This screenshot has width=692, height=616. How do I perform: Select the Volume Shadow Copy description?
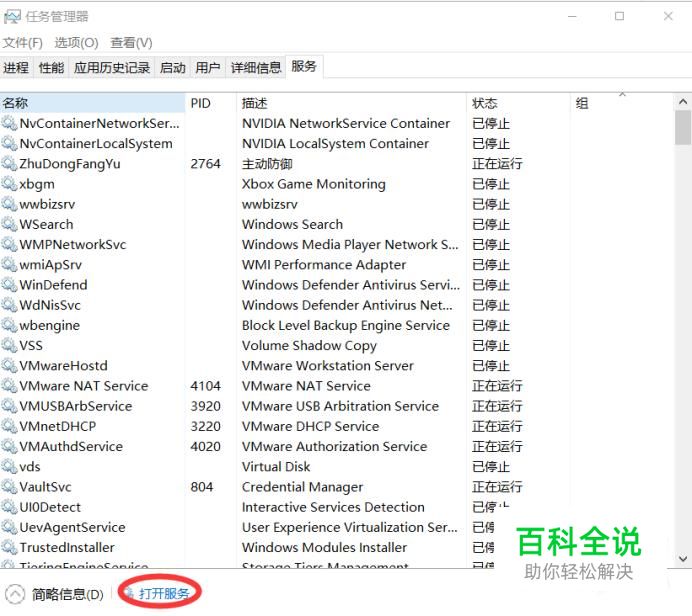point(309,346)
